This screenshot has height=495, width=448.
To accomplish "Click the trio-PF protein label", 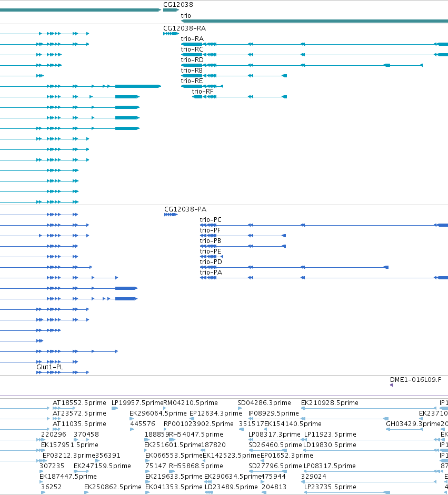I will 210,230.
